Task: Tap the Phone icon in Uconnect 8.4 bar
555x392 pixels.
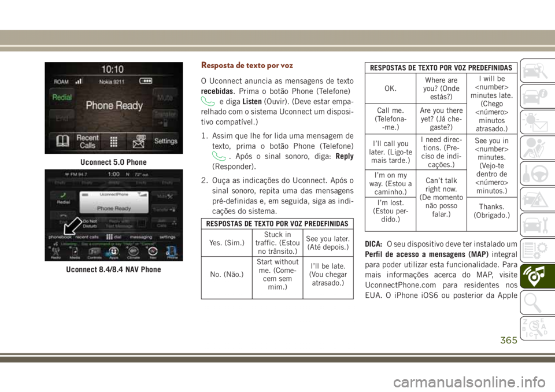Action: click(x=172, y=253)
